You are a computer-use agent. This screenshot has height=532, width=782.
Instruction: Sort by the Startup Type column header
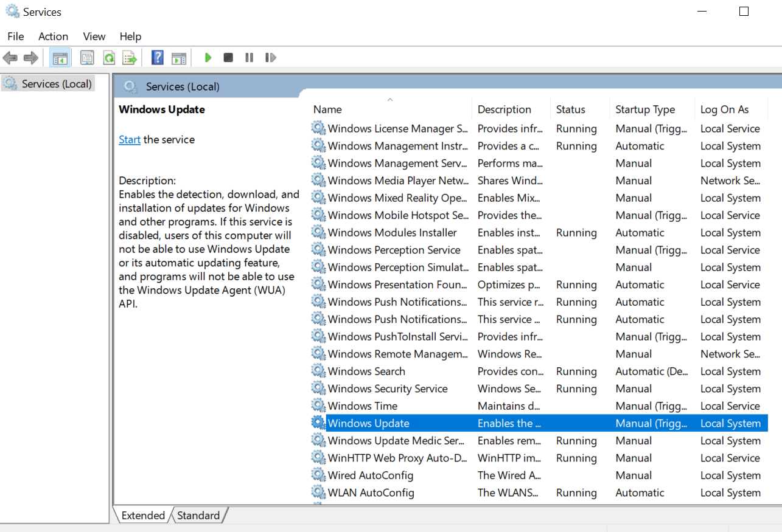(x=644, y=109)
